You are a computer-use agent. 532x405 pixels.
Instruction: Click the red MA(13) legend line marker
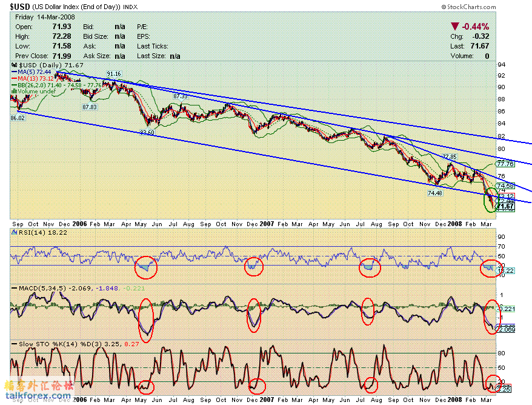point(15,78)
